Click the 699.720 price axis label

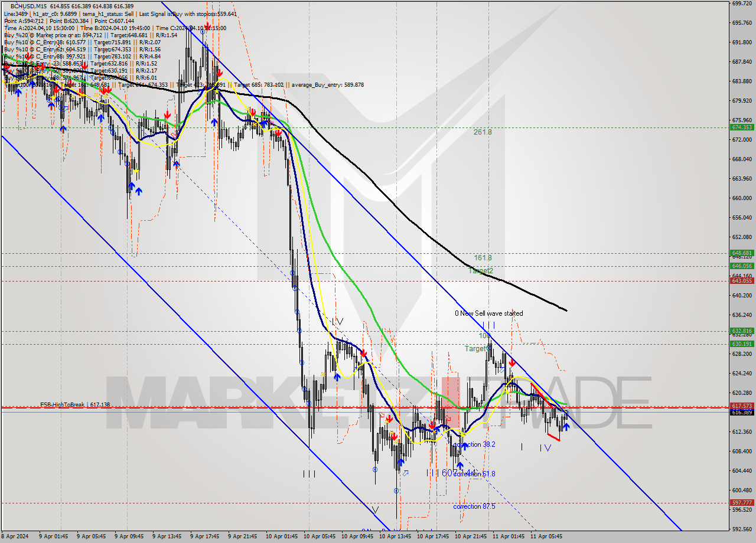pyautogui.click(x=742, y=4)
